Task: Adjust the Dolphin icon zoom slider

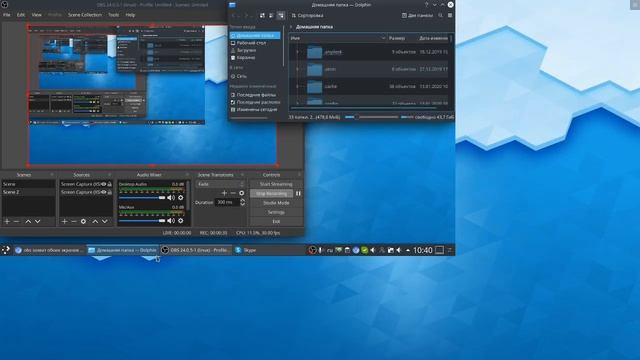Action: click(x=371, y=117)
